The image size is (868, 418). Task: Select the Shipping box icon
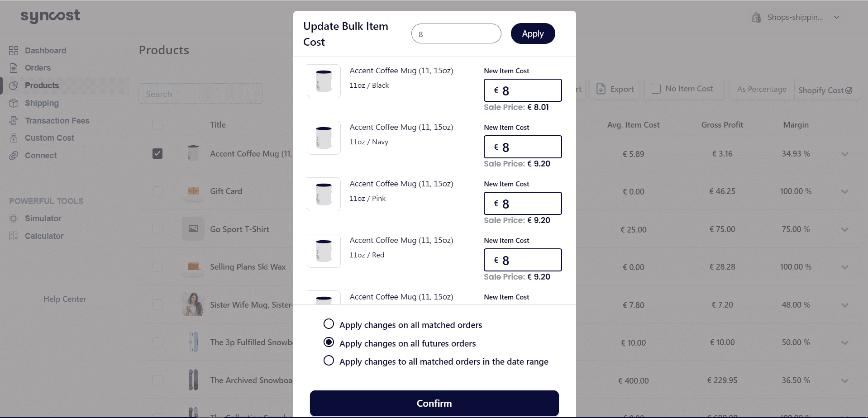pyautogui.click(x=14, y=103)
